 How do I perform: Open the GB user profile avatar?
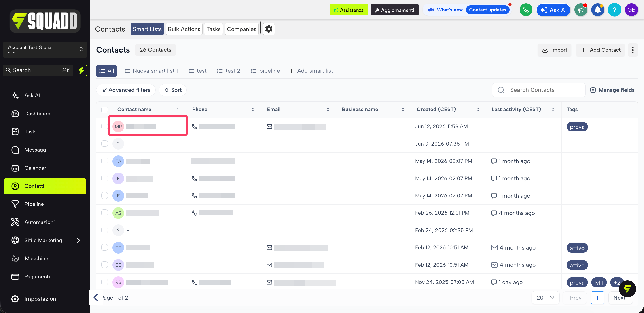coord(631,10)
